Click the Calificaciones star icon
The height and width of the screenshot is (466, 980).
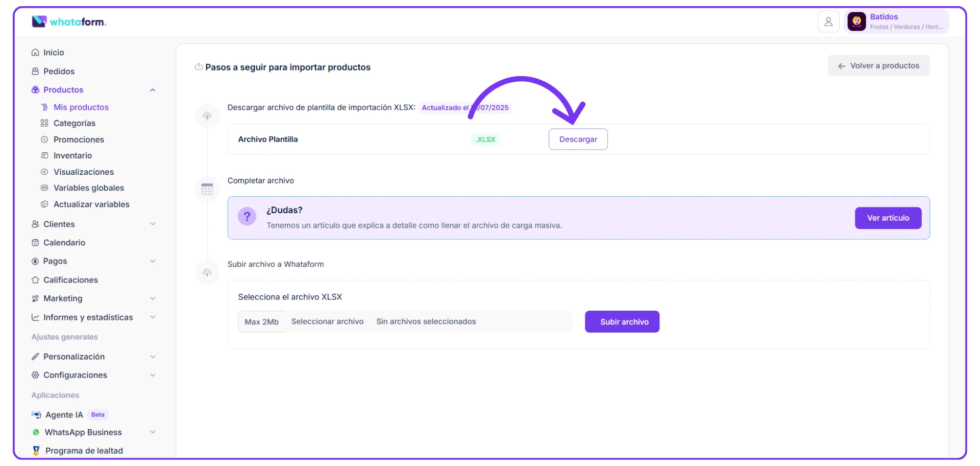coord(35,280)
